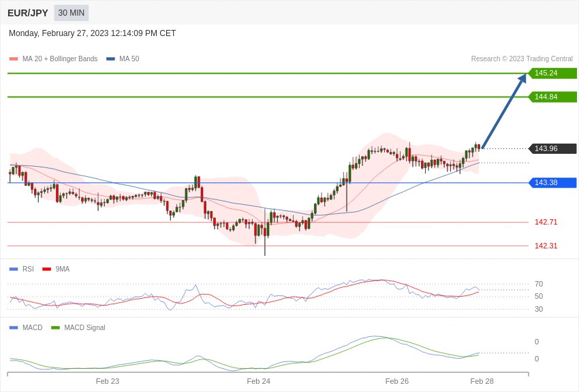Click the date and time line 'Monday, February 27, 2023 12:14:09 PM CET'

93,33
